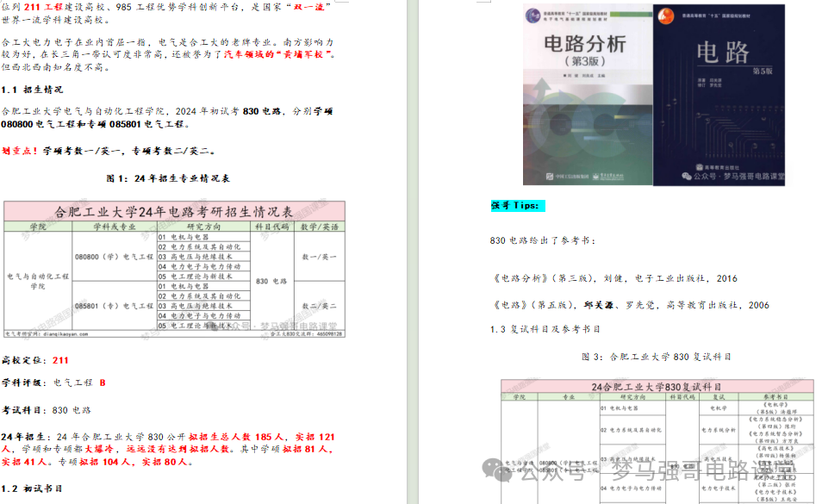The image size is (822, 504).
Task: Click the 830 电路 subject code cell
Action: pyautogui.click(x=271, y=280)
